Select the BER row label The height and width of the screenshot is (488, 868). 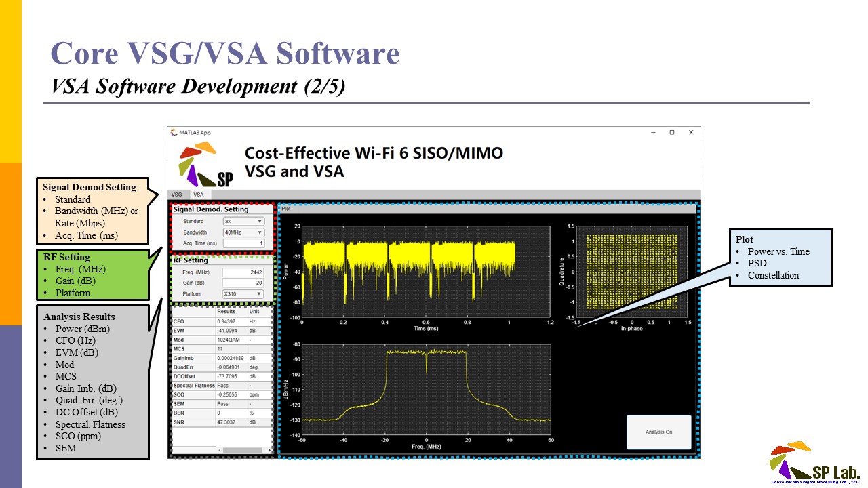click(x=194, y=413)
